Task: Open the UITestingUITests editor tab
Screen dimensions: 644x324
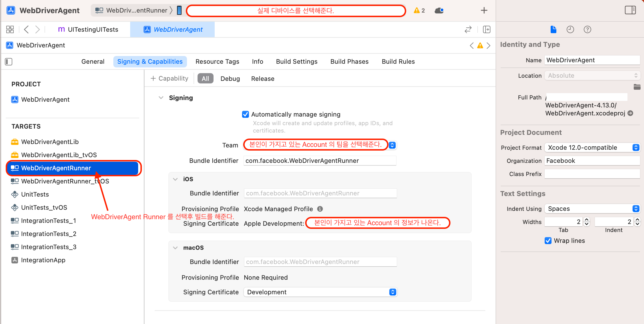Action: [x=88, y=29]
